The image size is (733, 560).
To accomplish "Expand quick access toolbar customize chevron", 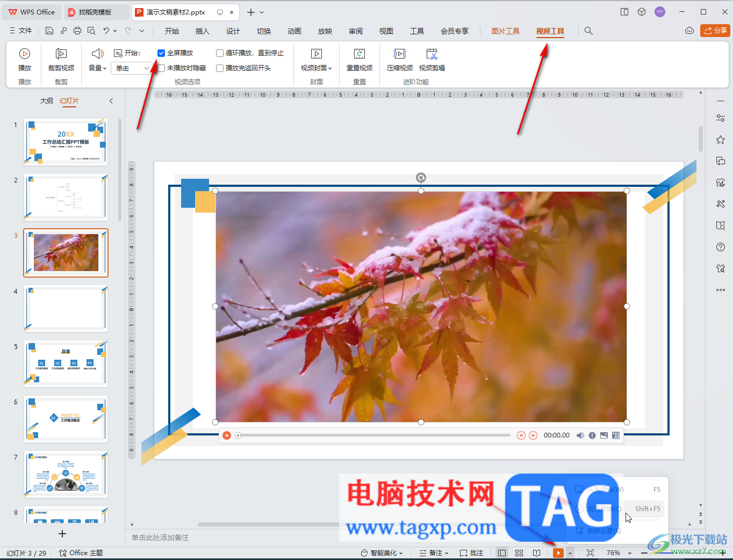I will point(142,31).
